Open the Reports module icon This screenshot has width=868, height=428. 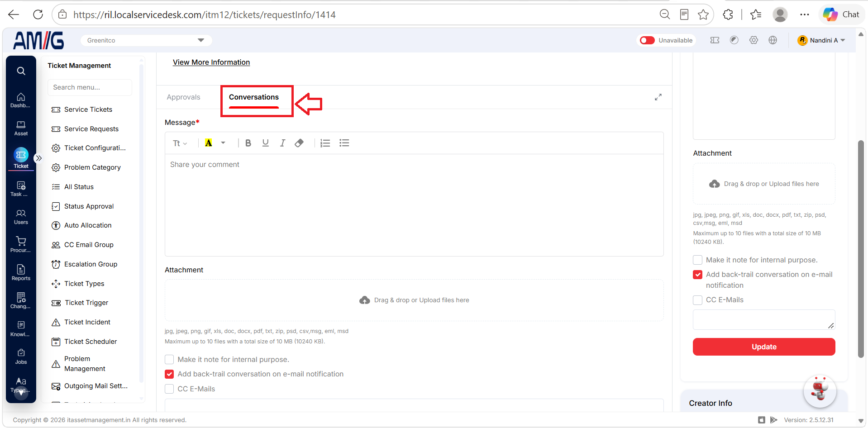pos(21,273)
